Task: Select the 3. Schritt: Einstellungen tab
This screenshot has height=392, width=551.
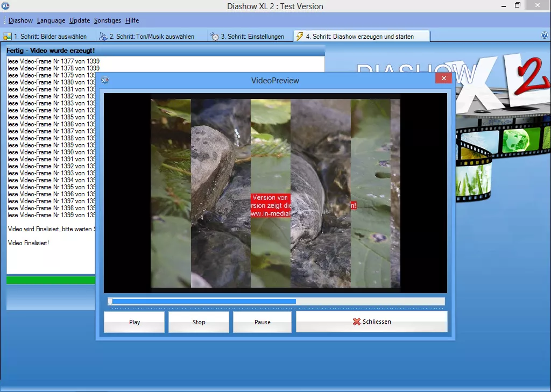Action: point(248,37)
